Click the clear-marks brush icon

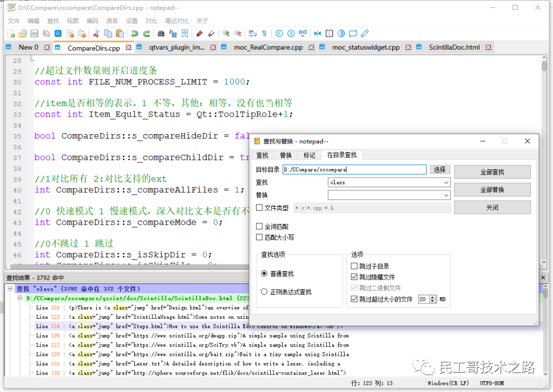tap(211, 33)
